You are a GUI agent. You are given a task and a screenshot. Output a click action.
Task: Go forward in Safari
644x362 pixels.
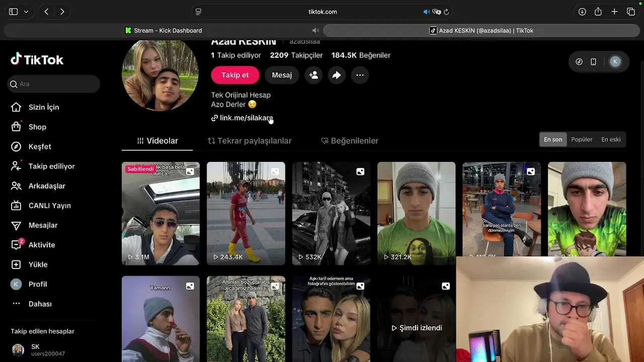tap(62, 12)
